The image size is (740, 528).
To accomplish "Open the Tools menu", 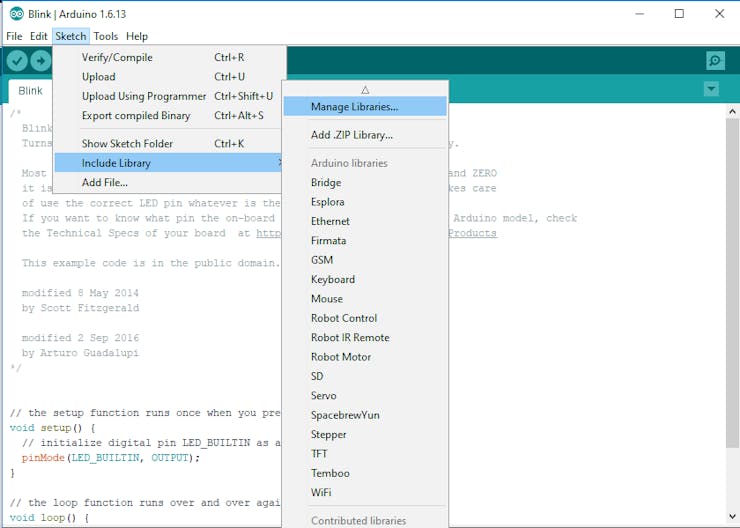I will pos(106,36).
